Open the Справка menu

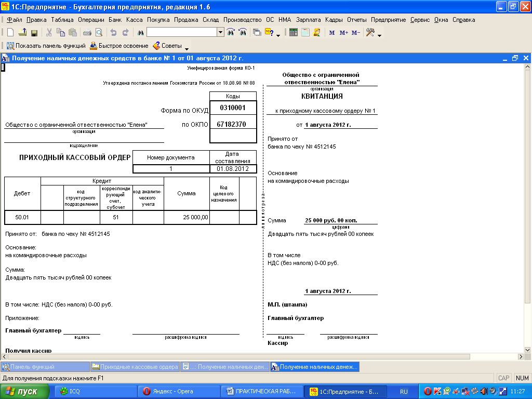click(463, 20)
